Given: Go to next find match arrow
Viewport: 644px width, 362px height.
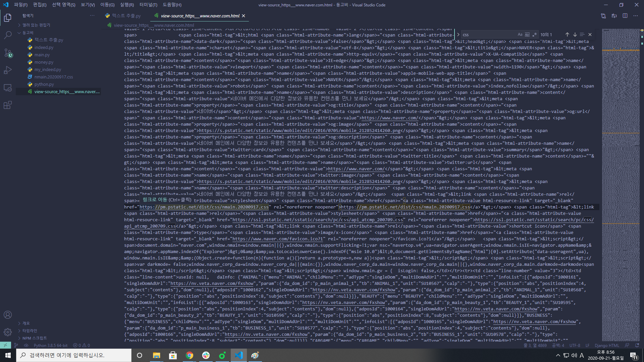Looking at the screenshot, I should pyautogui.click(x=575, y=35).
